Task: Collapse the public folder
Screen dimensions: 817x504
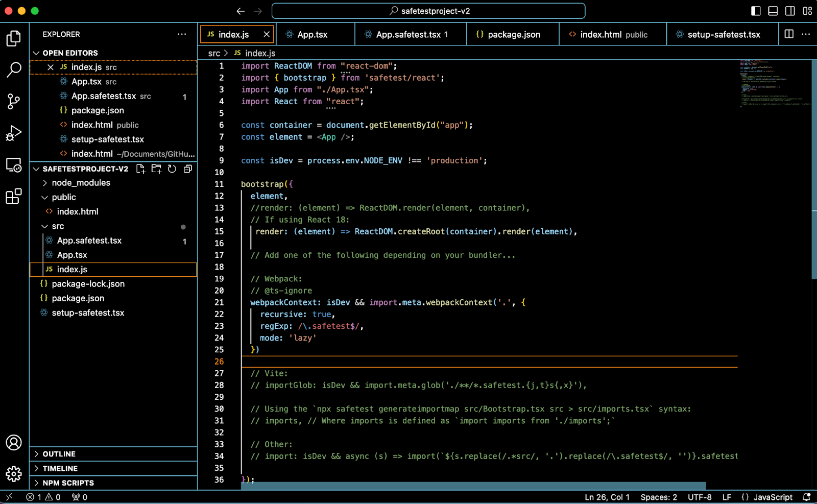Action: pos(113,197)
